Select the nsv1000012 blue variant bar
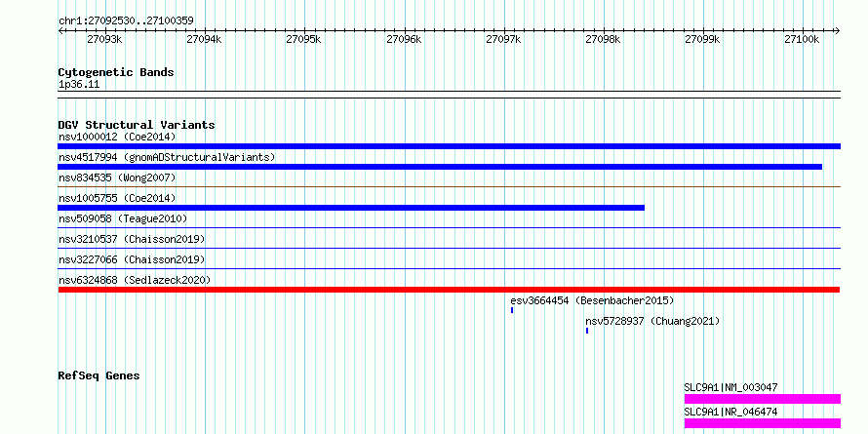Image resolution: width=868 pixels, height=434 pixels. (x=449, y=146)
